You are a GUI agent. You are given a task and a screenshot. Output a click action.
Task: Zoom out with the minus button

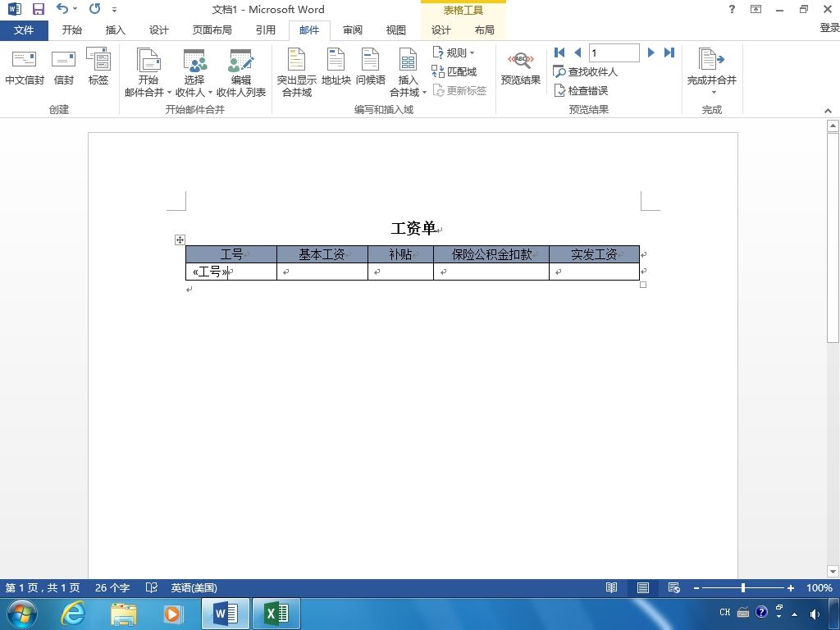pos(696,588)
